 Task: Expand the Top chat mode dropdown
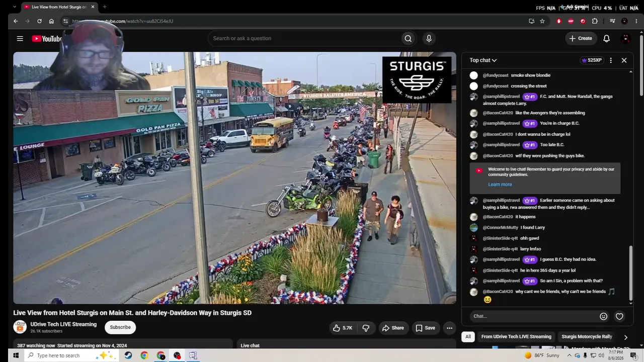[483, 60]
